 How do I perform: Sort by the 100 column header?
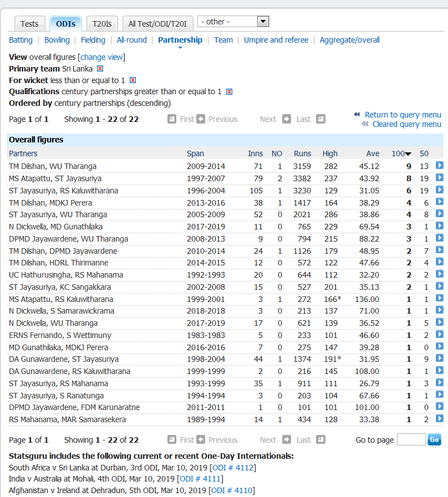(x=401, y=153)
